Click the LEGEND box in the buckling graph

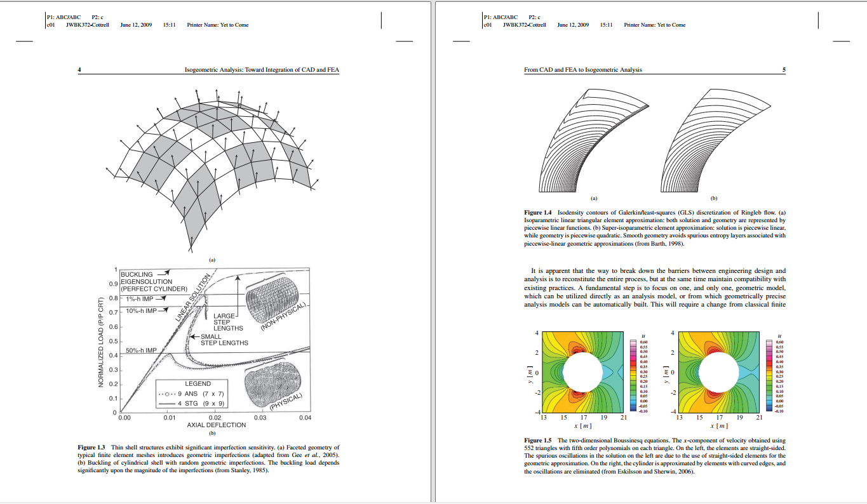[193, 394]
